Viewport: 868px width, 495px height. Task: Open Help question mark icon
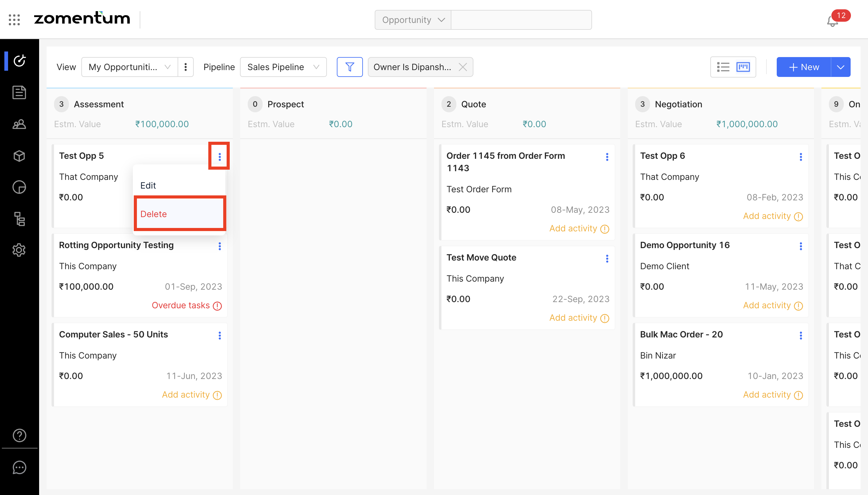(x=19, y=435)
